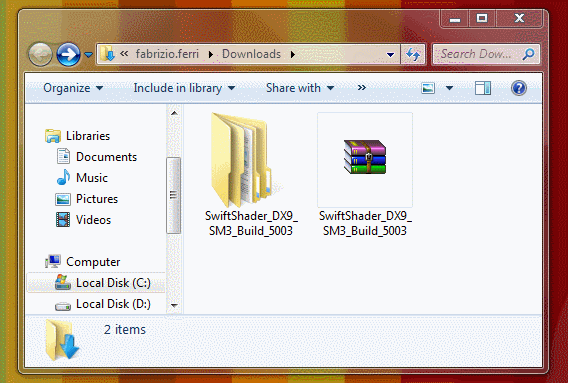Click the fabrizio.ferri breadcrumb

(x=167, y=54)
